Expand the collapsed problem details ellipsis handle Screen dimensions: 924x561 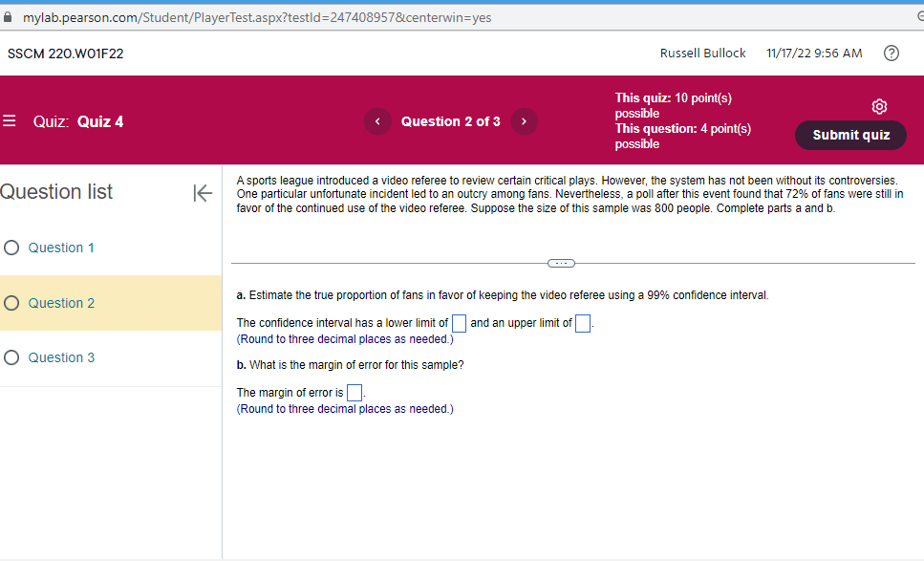[x=561, y=264]
